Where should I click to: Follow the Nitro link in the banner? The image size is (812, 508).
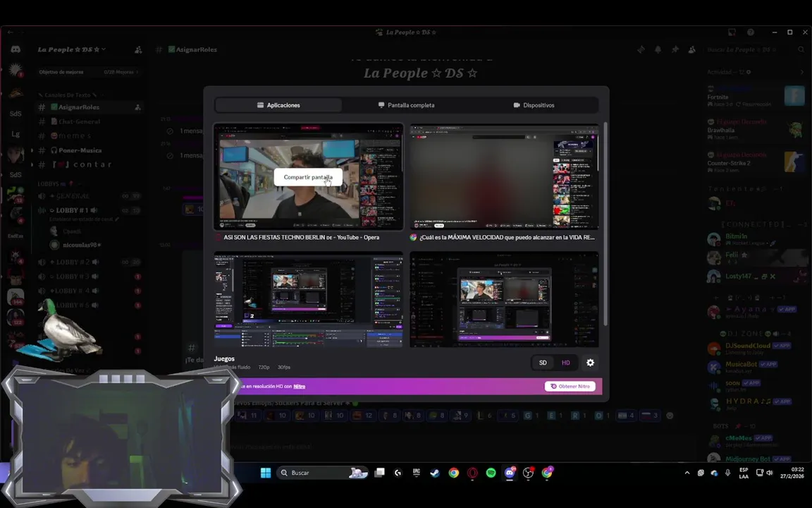click(x=300, y=386)
